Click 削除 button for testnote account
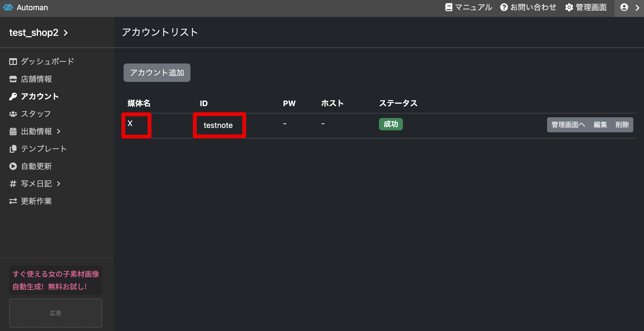This screenshot has height=331, width=644. point(622,125)
